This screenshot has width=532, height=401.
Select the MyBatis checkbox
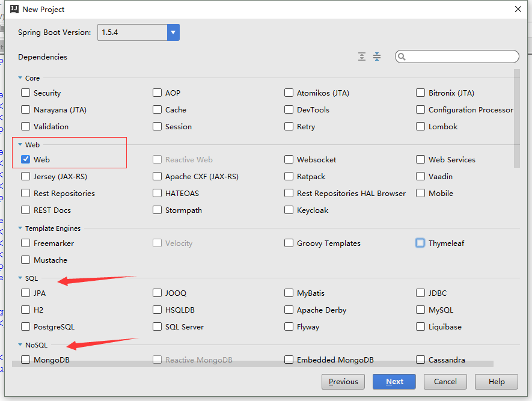point(289,293)
